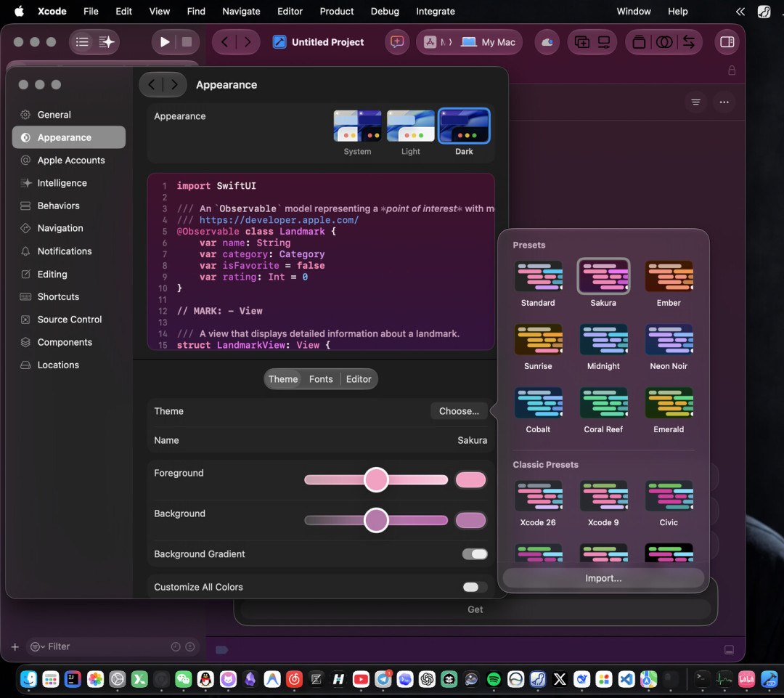
Task: Click the overlapping circles review icon
Action: point(664,42)
